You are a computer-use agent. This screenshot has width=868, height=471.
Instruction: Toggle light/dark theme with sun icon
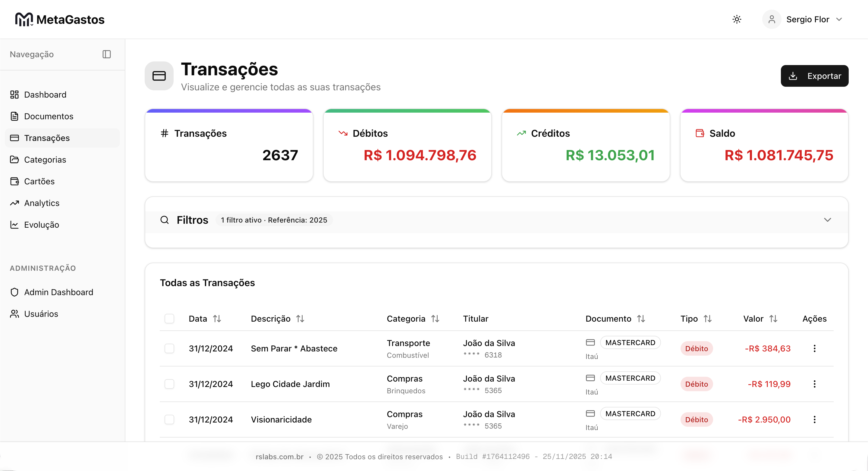[737, 19]
